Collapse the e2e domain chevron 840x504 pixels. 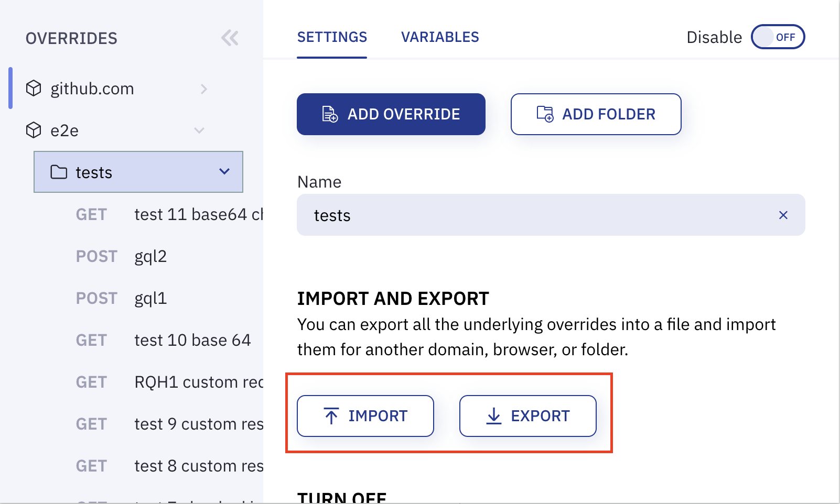click(199, 130)
